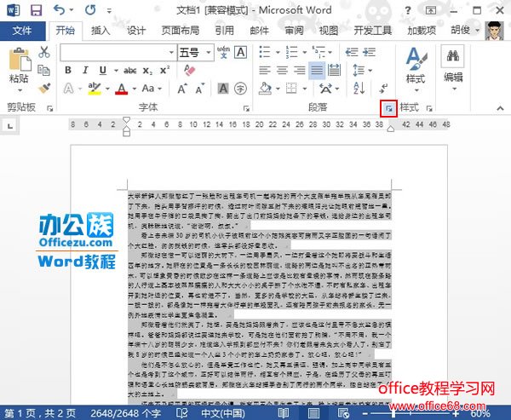The height and width of the screenshot is (420, 511).
Task: Justify the paragraph on both sides
Action: pos(317,70)
